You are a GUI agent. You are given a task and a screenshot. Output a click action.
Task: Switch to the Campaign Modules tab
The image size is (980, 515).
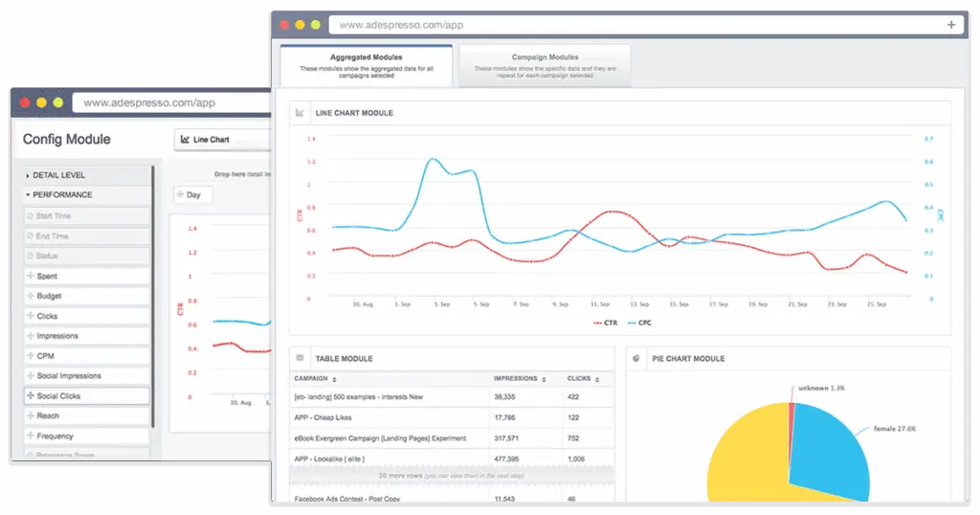tap(545, 65)
